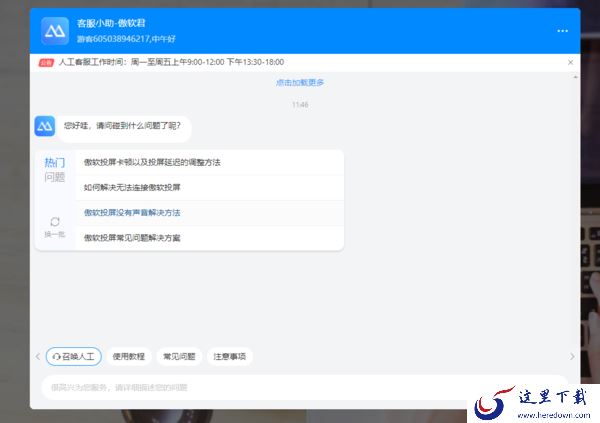Click the title 客服小助-傲软君

[x=111, y=23]
